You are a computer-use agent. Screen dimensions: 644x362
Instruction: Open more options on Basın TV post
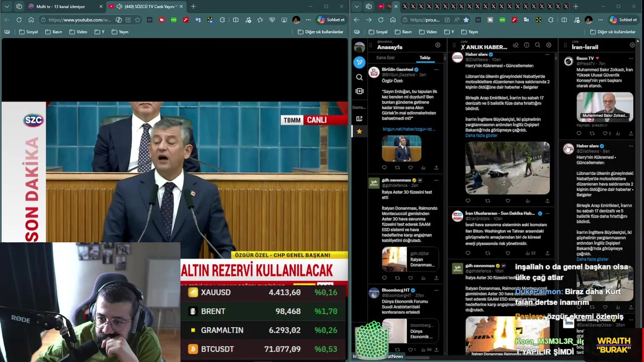point(631,58)
